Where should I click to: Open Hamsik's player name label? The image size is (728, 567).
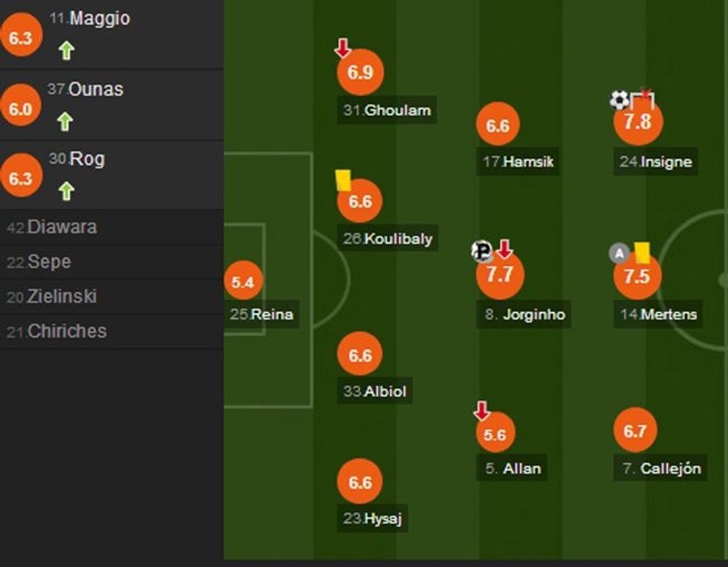tap(518, 161)
